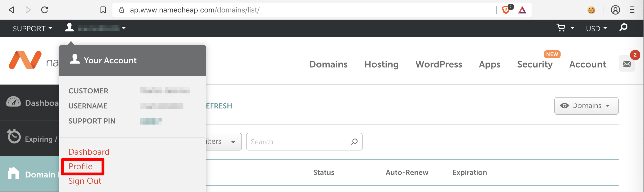Screen dimensions: 644x192
Task: Open the Hosting main menu
Action: (381, 64)
